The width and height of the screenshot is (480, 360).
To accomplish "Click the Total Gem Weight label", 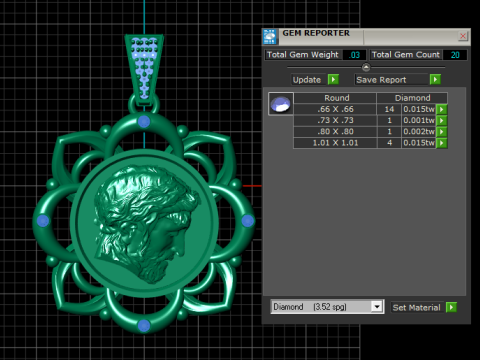I will click(303, 55).
